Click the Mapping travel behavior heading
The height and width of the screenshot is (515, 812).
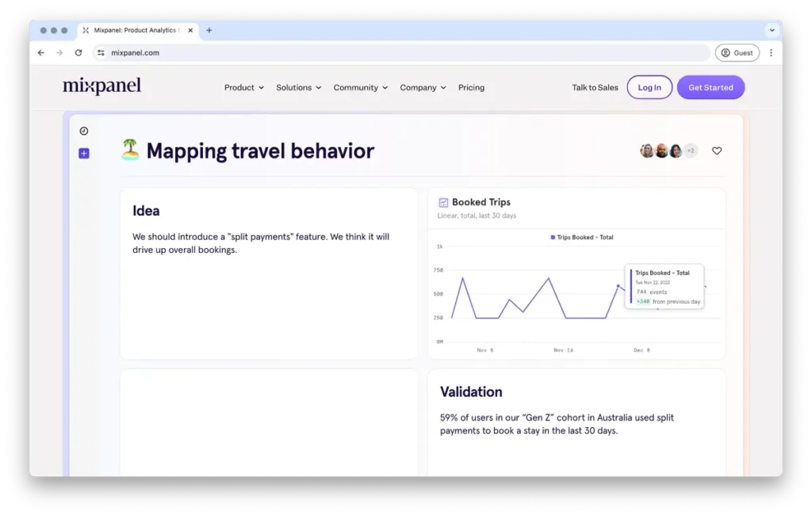pos(260,151)
